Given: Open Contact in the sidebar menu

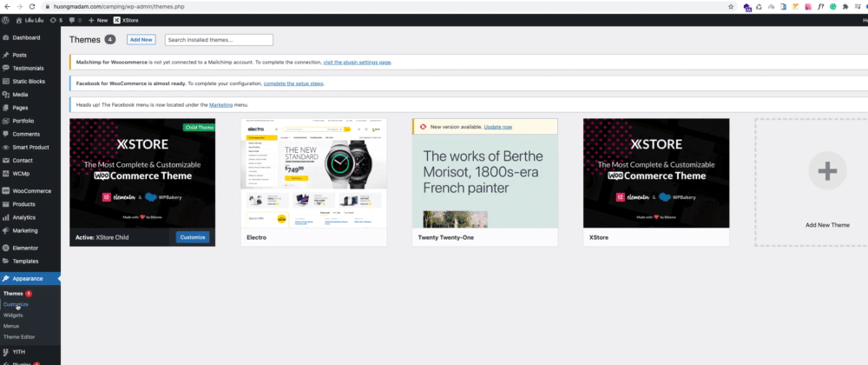Looking at the screenshot, I should (x=23, y=161).
